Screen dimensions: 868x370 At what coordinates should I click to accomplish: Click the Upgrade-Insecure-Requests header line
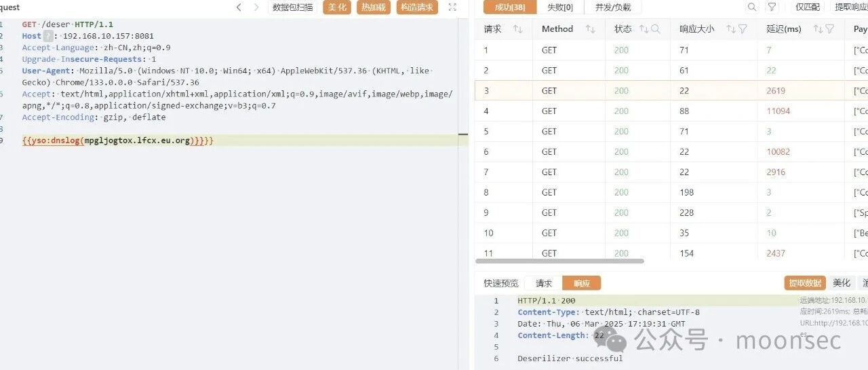pyautogui.click(x=89, y=59)
